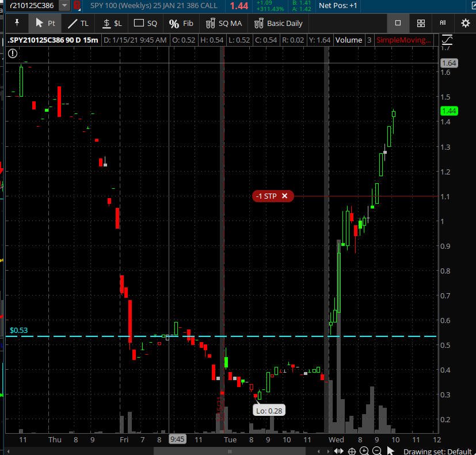This screenshot has width=476, height=455.
Task: Switch to grid chart layout
Action: click(421, 23)
